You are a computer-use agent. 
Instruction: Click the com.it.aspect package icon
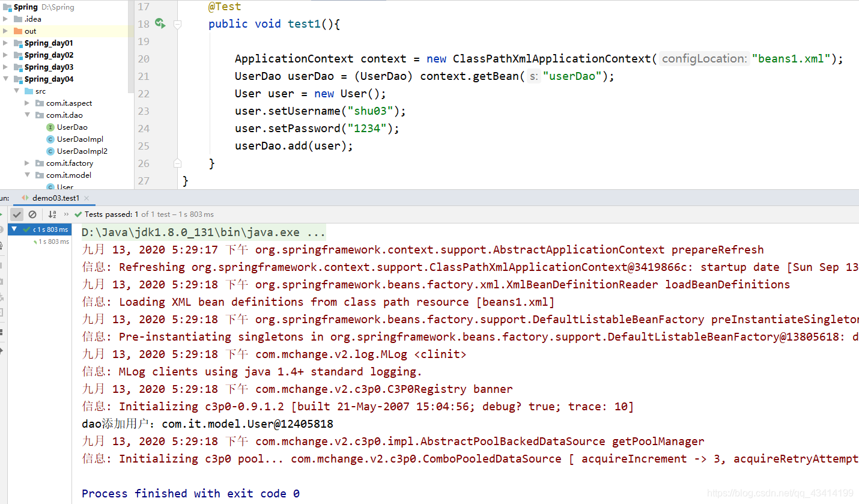(40, 103)
